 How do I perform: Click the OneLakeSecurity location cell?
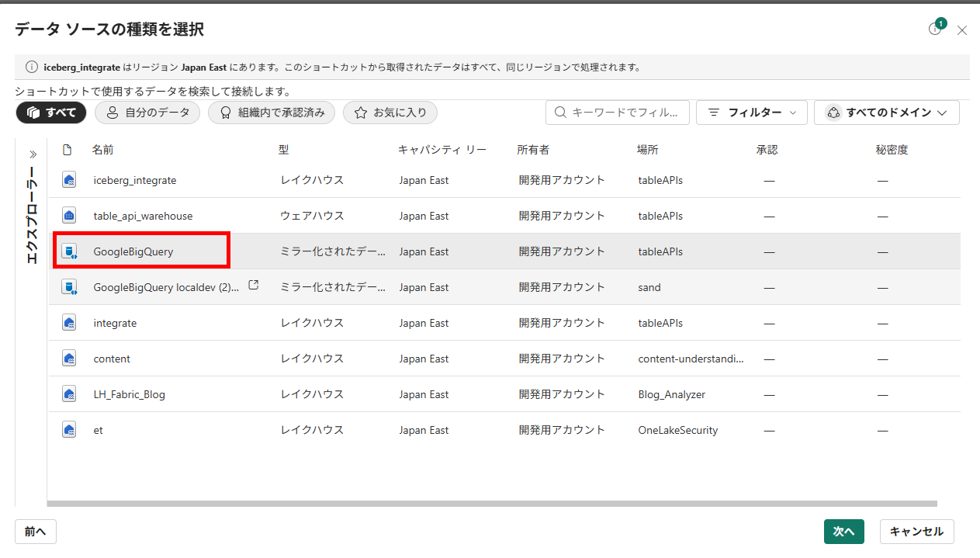[678, 430]
